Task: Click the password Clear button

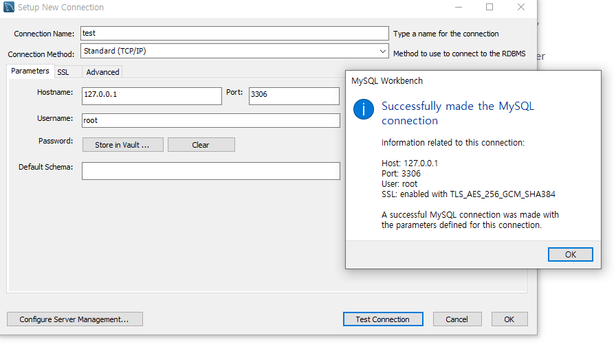Action: 201,145
